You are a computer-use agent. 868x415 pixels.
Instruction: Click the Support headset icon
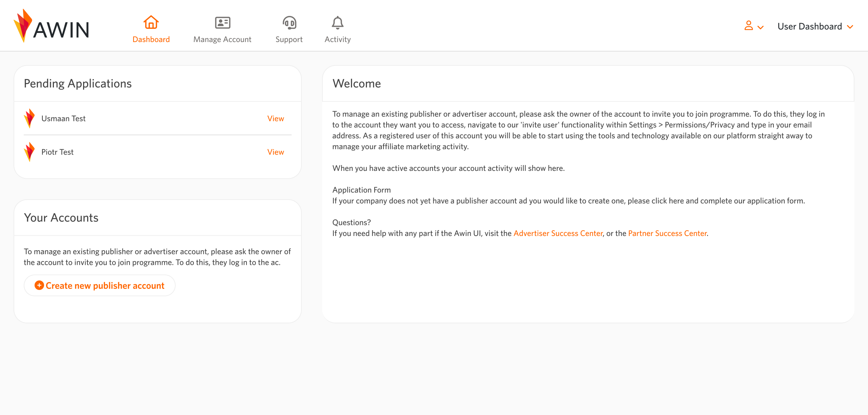(289, 23)
